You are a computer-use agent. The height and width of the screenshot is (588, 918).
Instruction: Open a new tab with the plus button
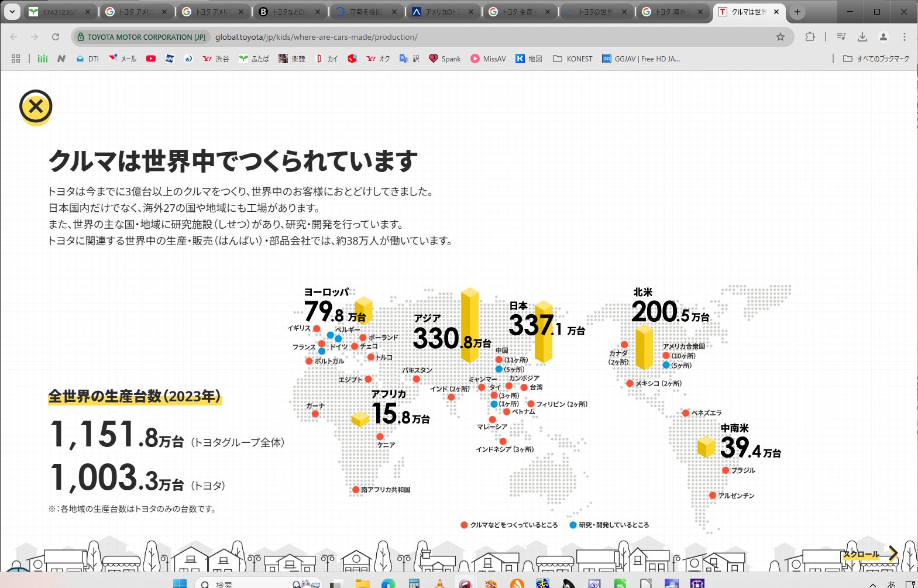797,12
